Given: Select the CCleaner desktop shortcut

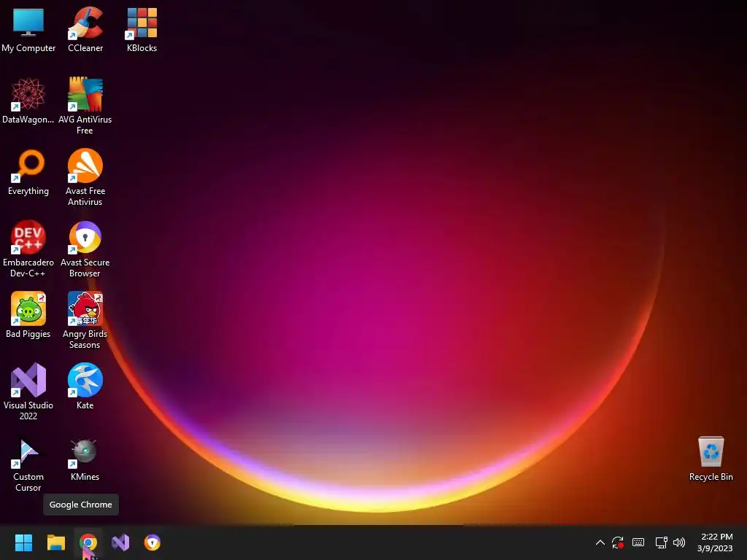Looking at the screenshot, I should click(85, 29).
